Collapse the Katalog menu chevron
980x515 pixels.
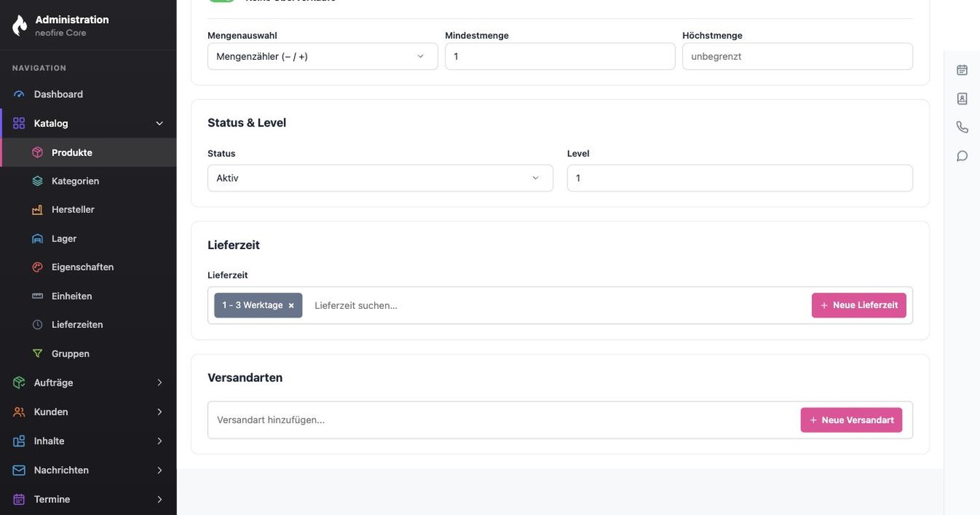[x=159, y=123]
